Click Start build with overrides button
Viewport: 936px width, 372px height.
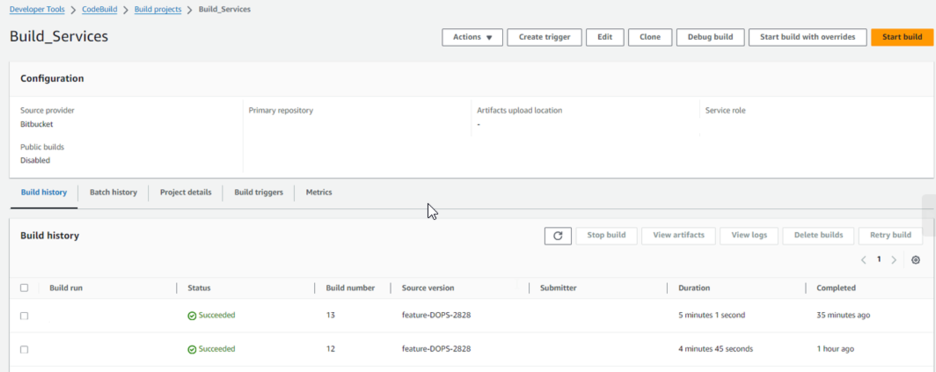coord(808,37)
